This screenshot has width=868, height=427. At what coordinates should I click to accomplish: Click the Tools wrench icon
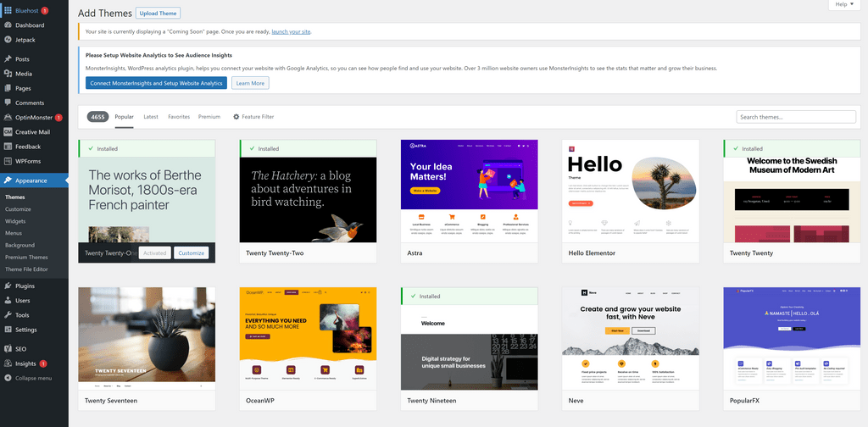pos(8,314)
